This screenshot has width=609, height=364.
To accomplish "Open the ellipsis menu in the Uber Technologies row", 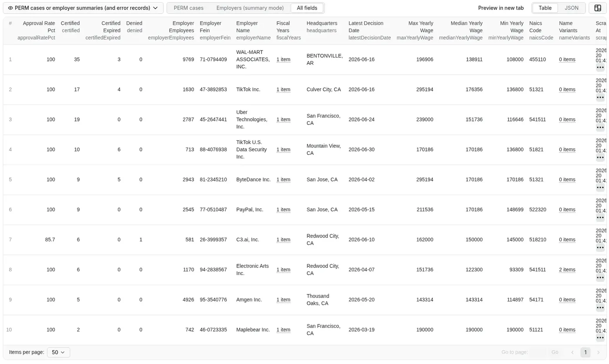I will point(600,127).
